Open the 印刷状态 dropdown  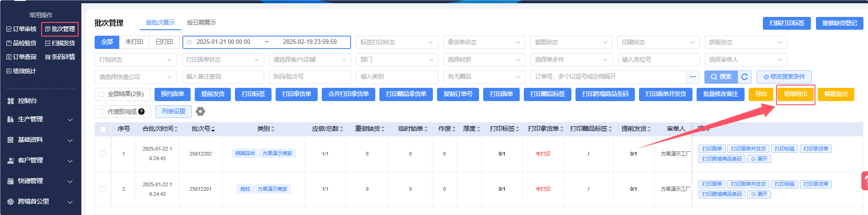658,42
